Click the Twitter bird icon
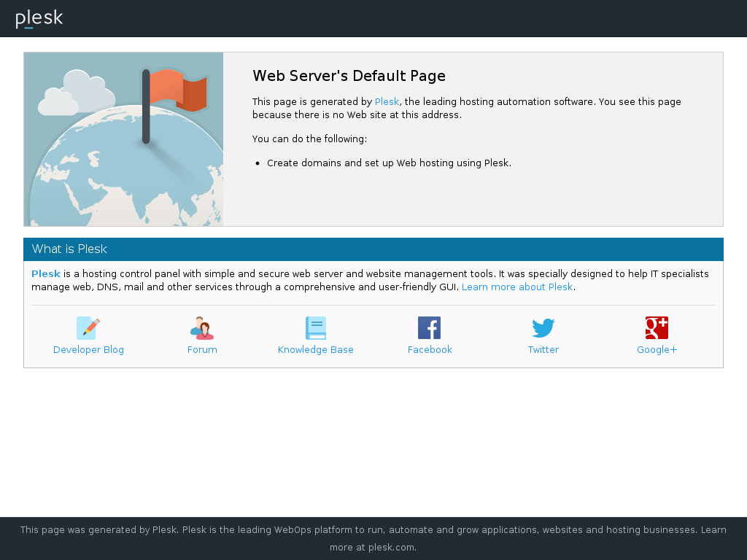This screenshot has height=560, width=747. click(x=543, y=327)
